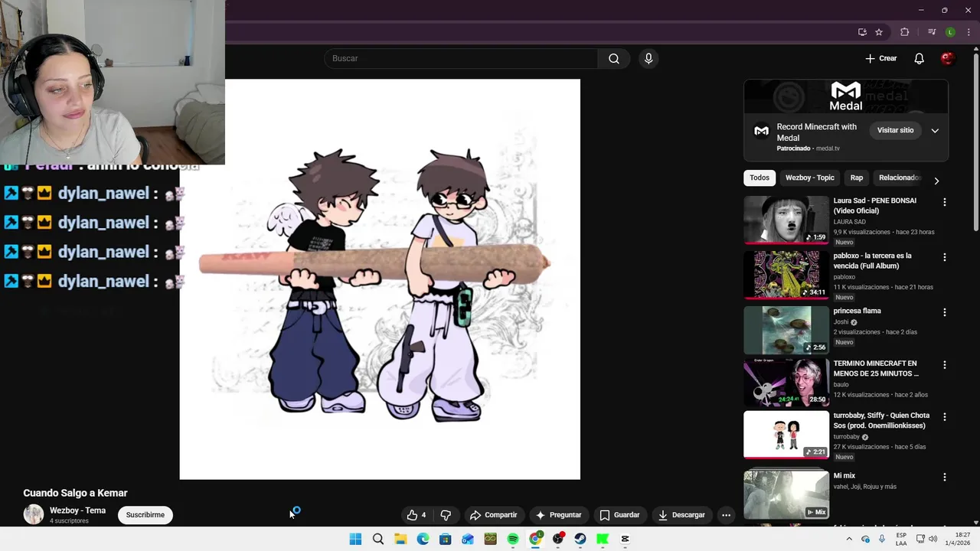This screenshot has height=551, width=980.
Task: Open the notifications bell
Action: [920, 58]
